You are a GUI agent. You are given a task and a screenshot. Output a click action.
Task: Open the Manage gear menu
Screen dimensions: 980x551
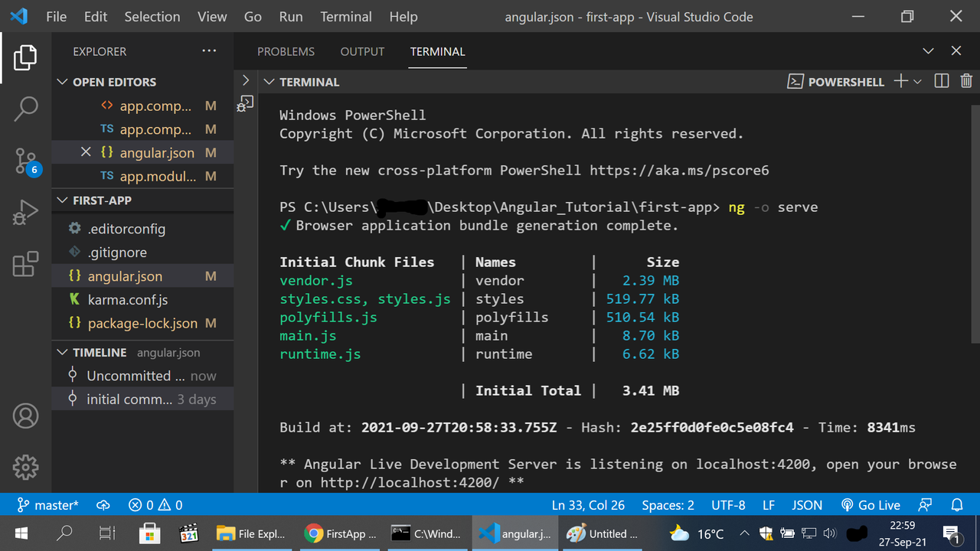[25, 467]
